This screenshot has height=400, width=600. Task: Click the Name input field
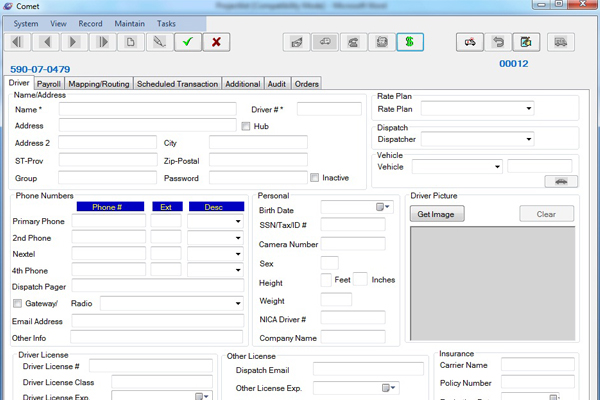pos(147,109)
